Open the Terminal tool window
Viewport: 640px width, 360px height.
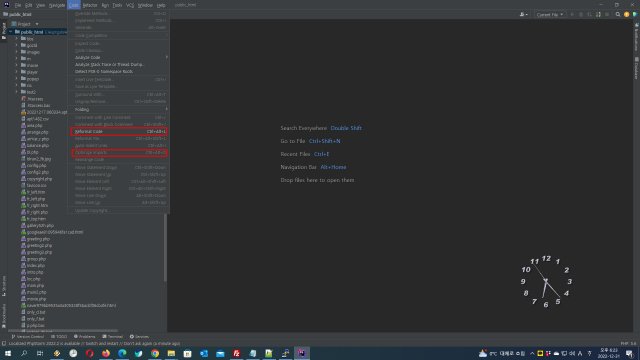coord(112,336)
